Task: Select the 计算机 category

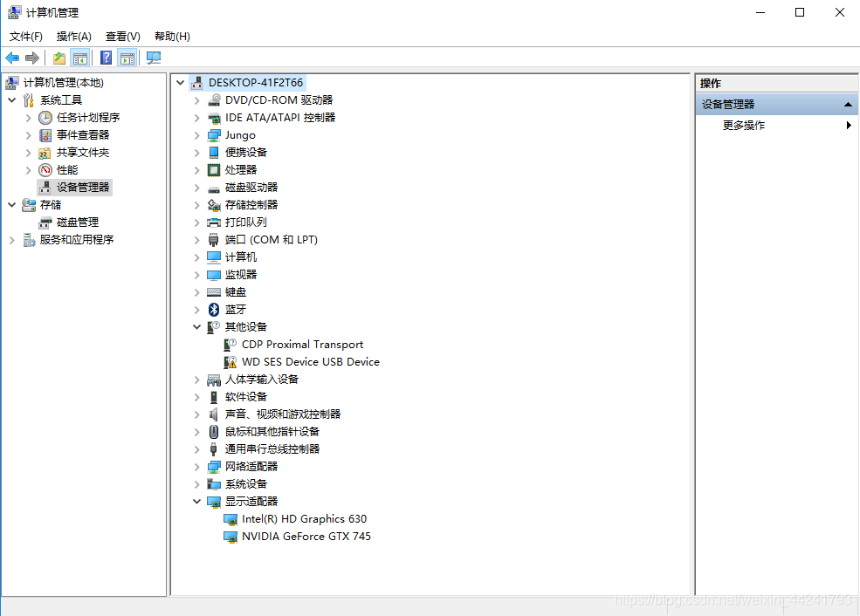Action: point(241,257)
